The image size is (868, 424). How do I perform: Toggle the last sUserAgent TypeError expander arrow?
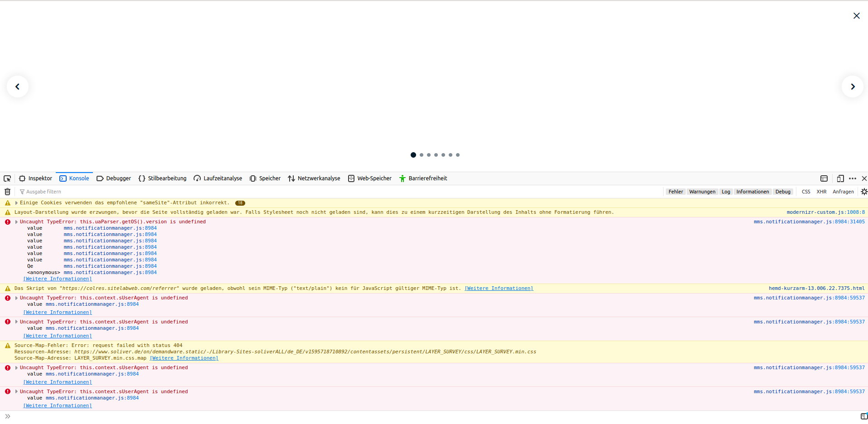coord(16,392)
